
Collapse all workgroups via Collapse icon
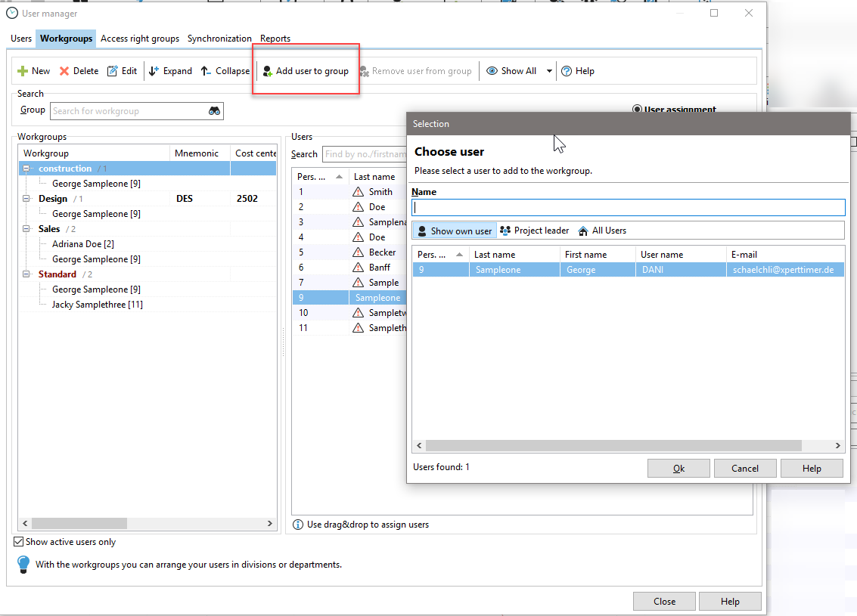point(206,71)
